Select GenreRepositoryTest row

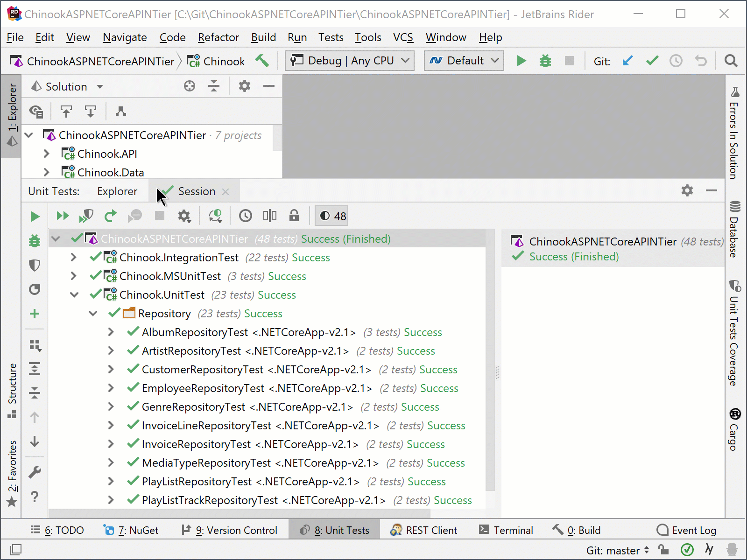(x=267, y=406)
